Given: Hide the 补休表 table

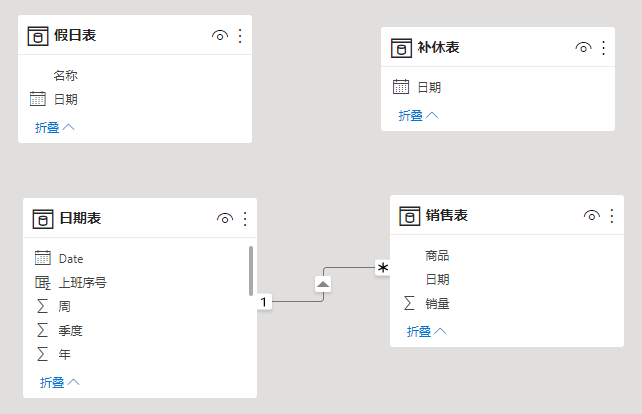Looking at the screenshot, I should pos(583,48).
